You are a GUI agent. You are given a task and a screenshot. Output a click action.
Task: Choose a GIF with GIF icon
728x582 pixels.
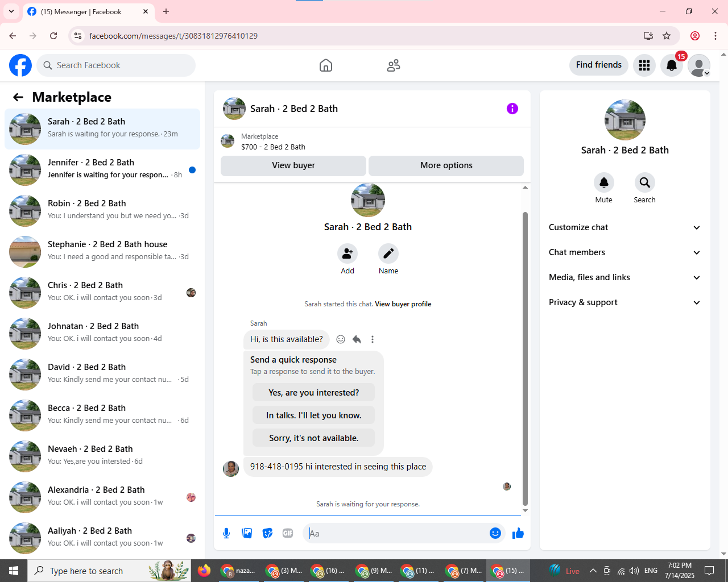pyautogui.click(x=288, y=533)
